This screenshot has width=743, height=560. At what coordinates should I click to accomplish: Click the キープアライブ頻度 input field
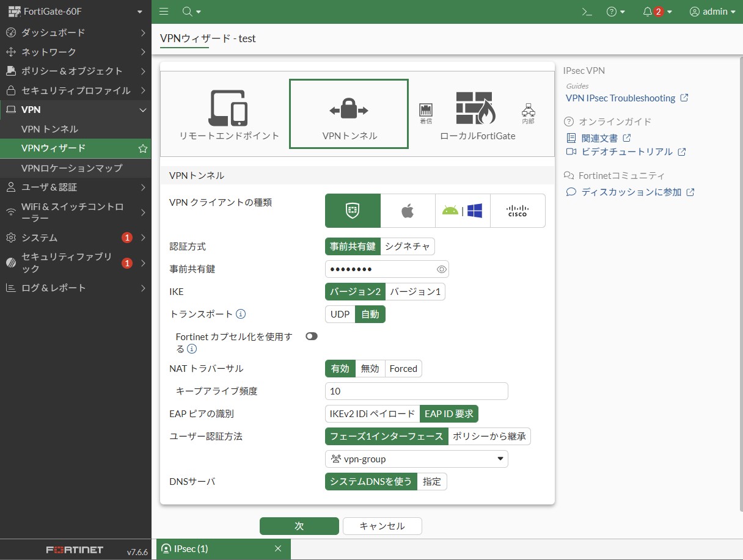416,391
